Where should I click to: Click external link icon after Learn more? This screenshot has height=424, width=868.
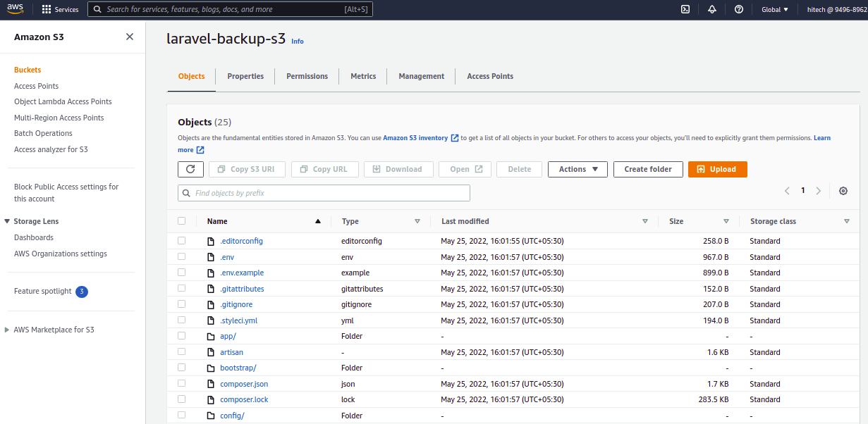click(200, 150)
